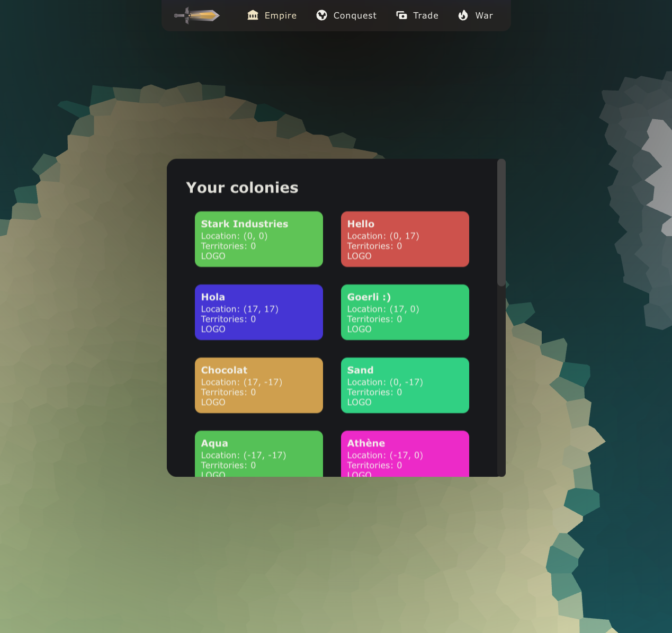The height and width of the screenshot is (633, 672).
Task: Open the Empire menu
Action: [272, 15]
